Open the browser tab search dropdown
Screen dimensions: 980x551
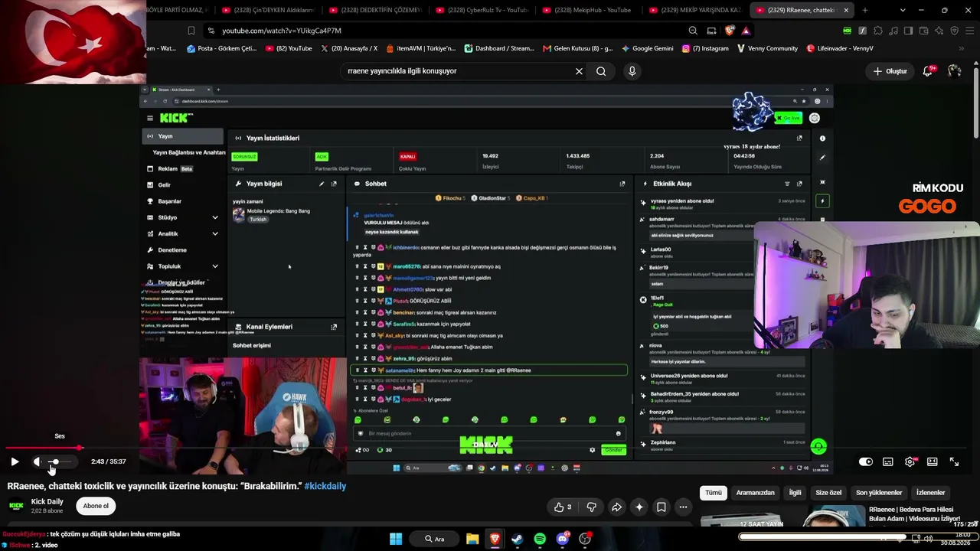[903, 10]
